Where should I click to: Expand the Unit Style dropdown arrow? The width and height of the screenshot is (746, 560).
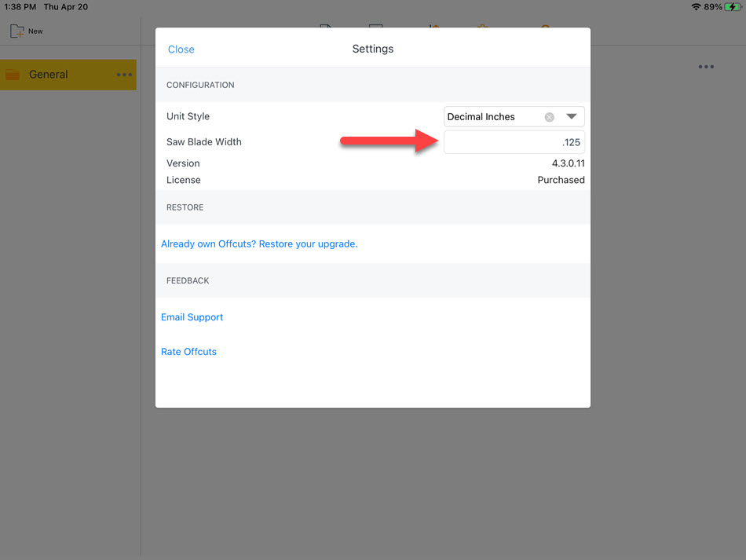(572, 116)
